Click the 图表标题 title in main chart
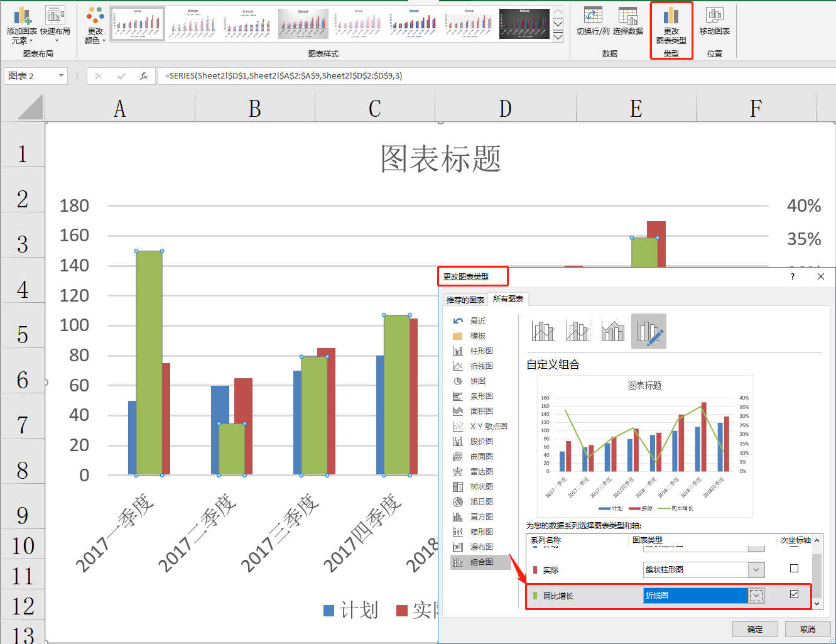Screen dimensions: 836x644 [x=441, y=158]
